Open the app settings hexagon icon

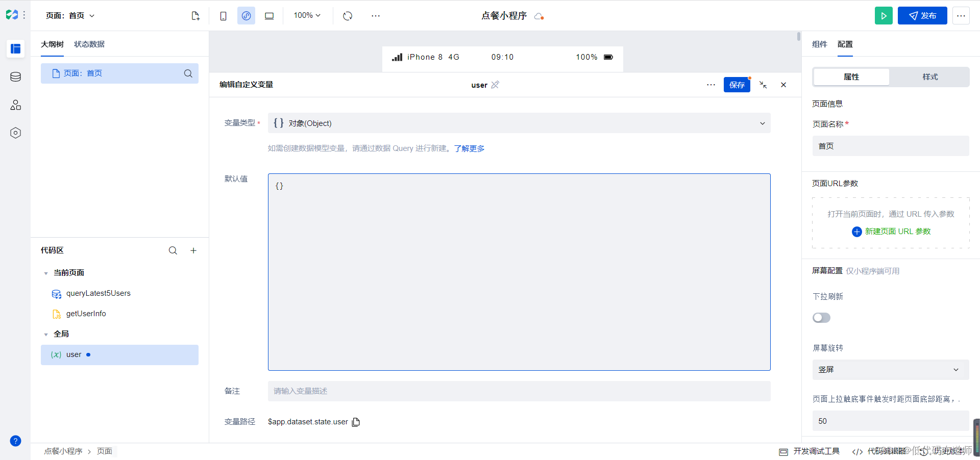pos(16,133)
